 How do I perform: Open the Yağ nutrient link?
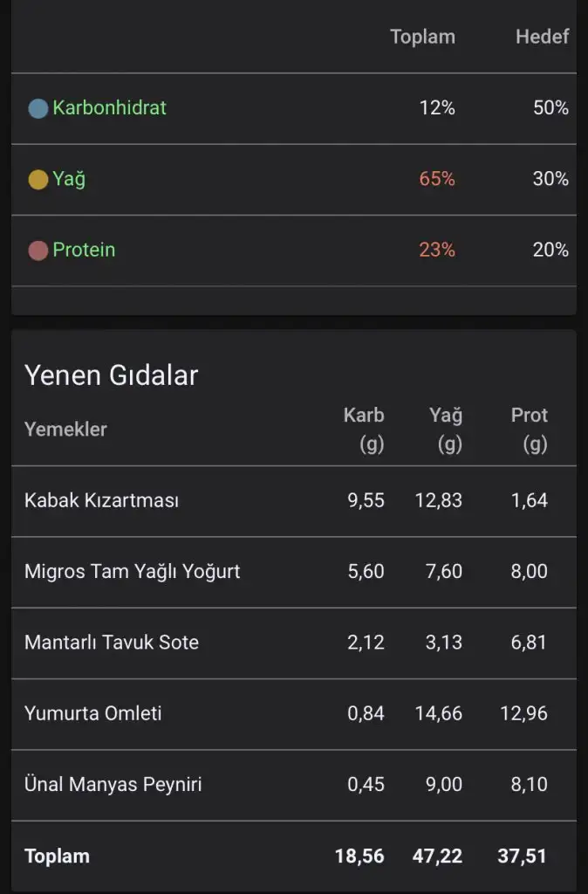(x=69, y=179)
